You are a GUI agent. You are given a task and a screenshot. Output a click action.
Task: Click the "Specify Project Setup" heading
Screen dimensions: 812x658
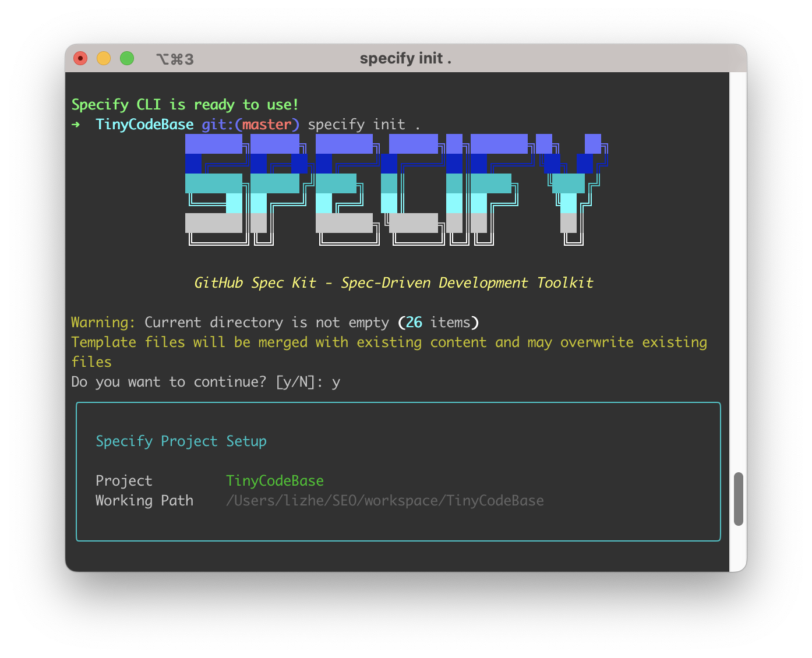point(181,441)
